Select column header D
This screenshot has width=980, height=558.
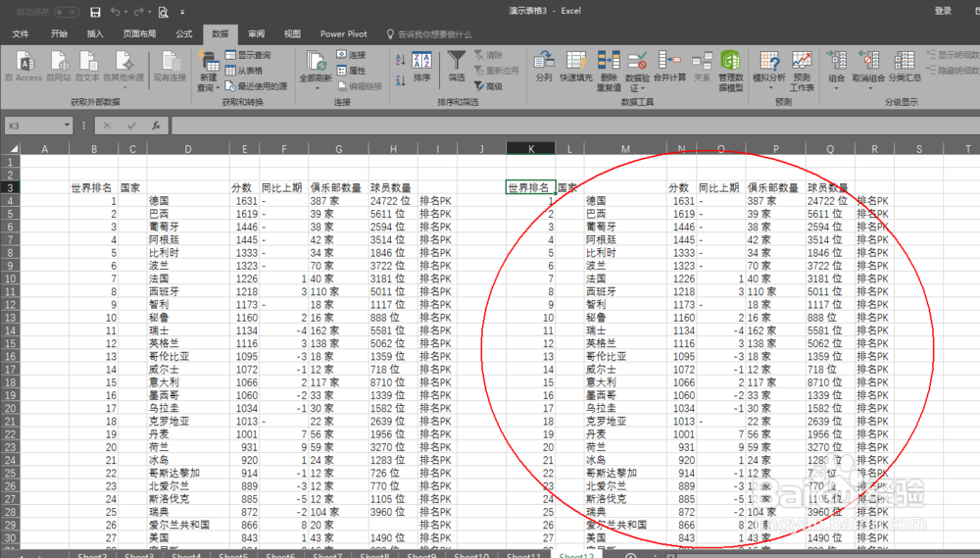click(188, 149)
